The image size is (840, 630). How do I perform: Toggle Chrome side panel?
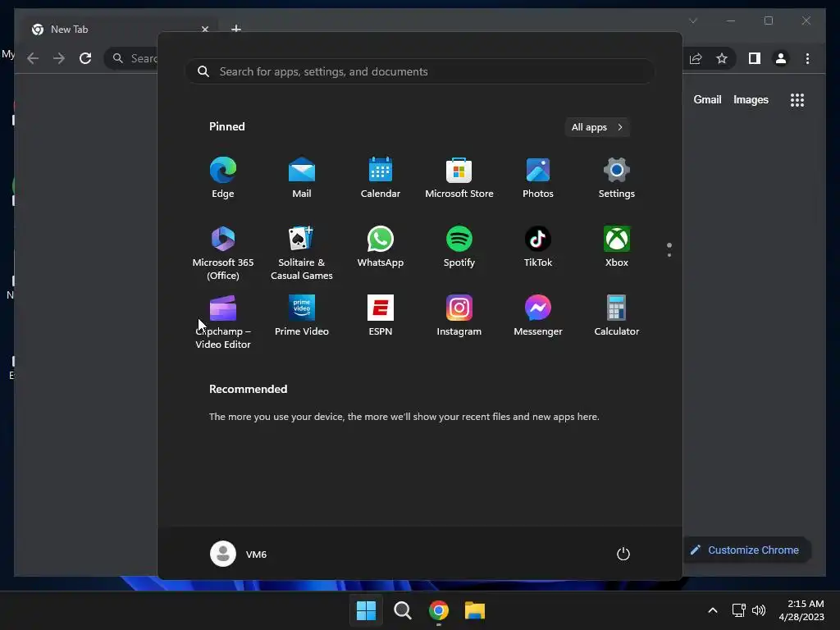point(755,58)
